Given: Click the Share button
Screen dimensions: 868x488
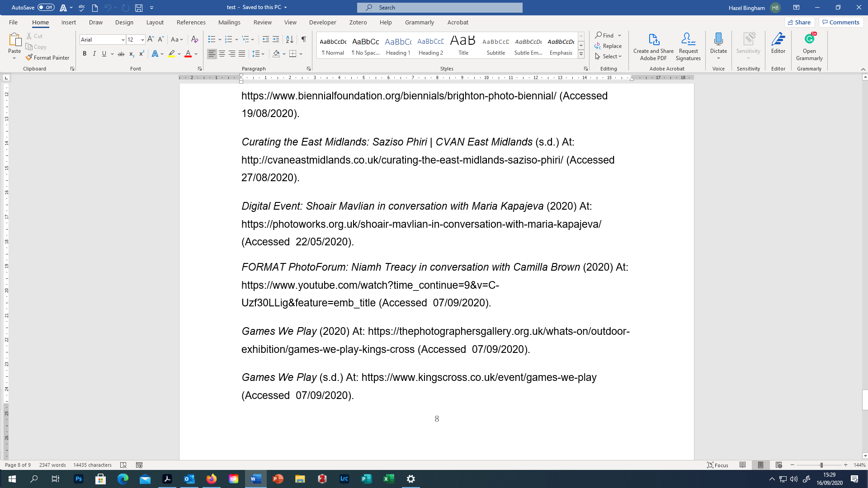Looking at the screenshot, I should click(799, 22).
